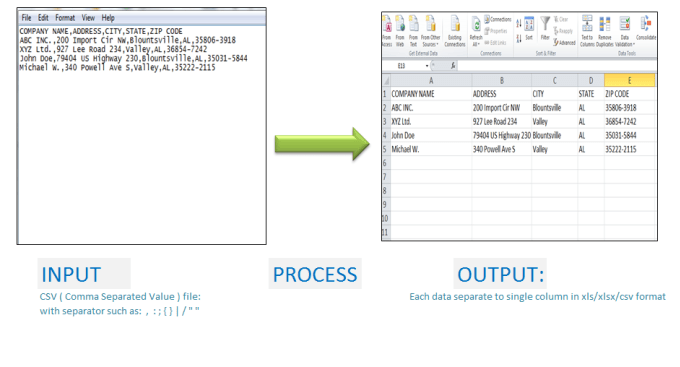
Task: Click the Name Box showing E13
Action: [x=402, y=66]
